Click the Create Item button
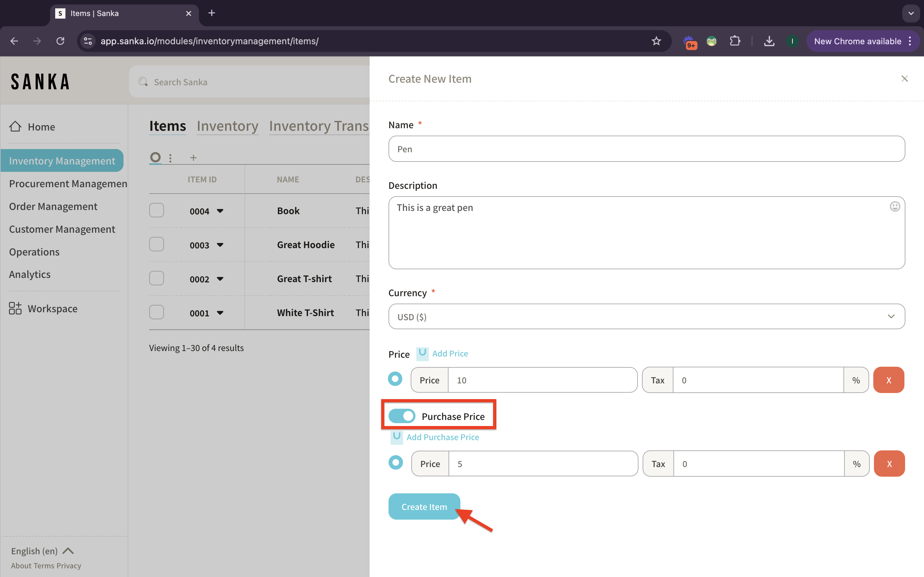924x577 pixels. (424, 506)
